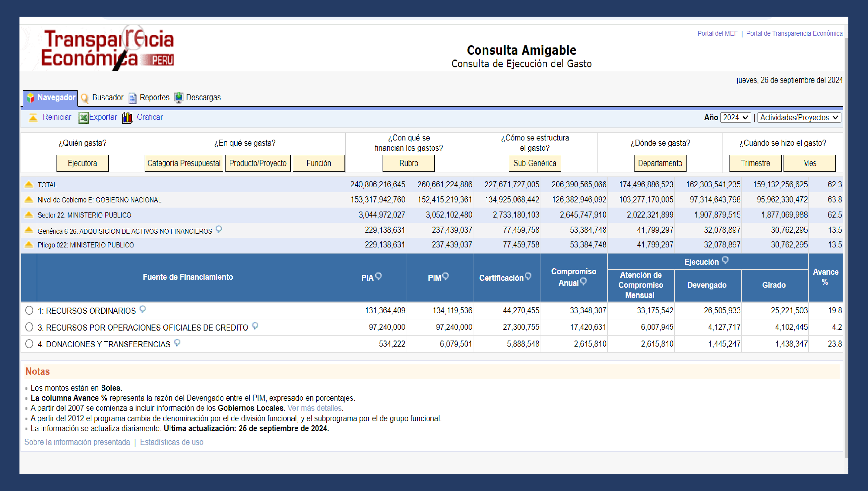Click info bubble next to OPERACIONES OFICIALES DE CREDITO

(x=255, y=326)
